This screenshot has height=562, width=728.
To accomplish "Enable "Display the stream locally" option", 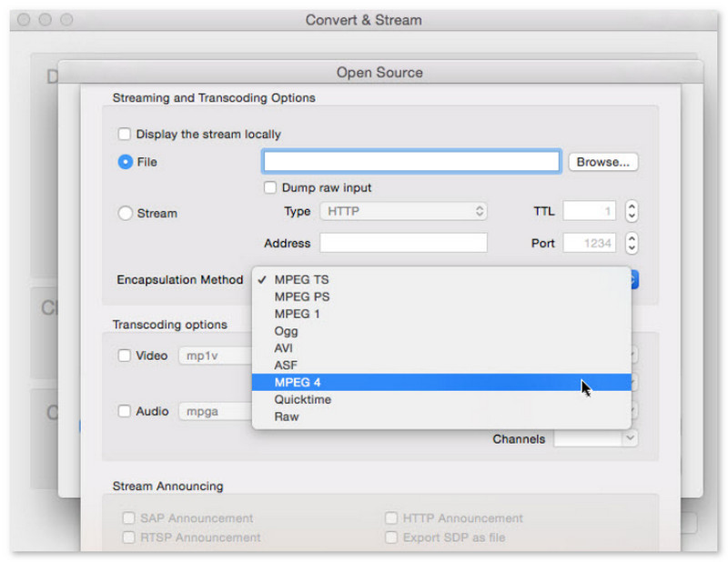I will pyautogui.click(x=124, y=134).
